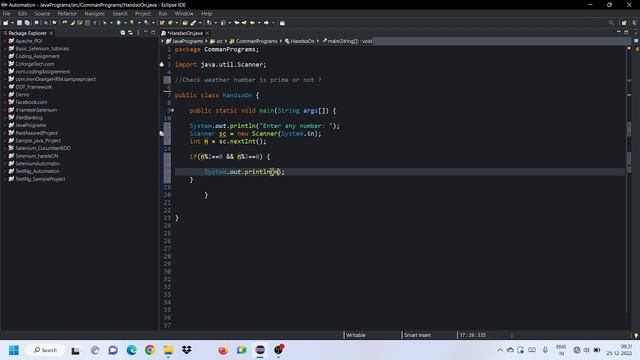Open the Package Explorer View Menu

click(138, 33)
